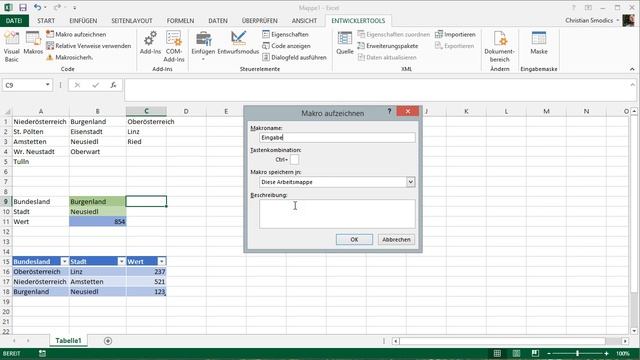
Task: Switch to Normal view in status bar
Action: tap(497, 353)
